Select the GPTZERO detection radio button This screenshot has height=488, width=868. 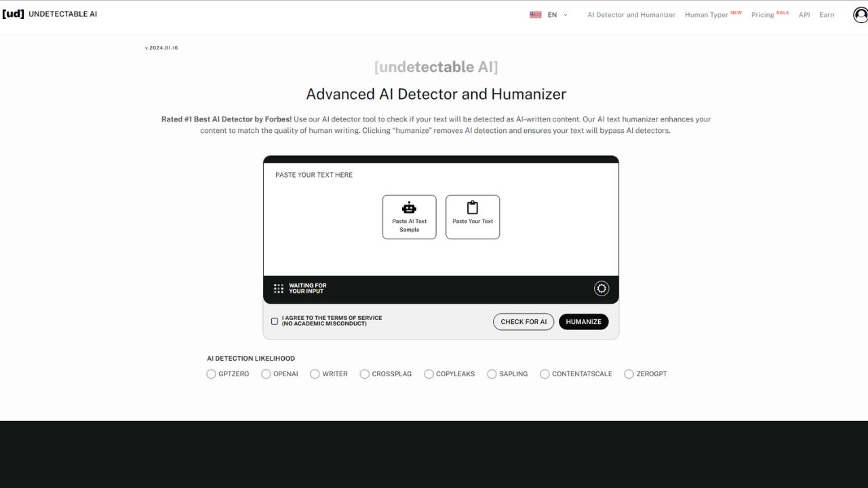coord(211,373)
